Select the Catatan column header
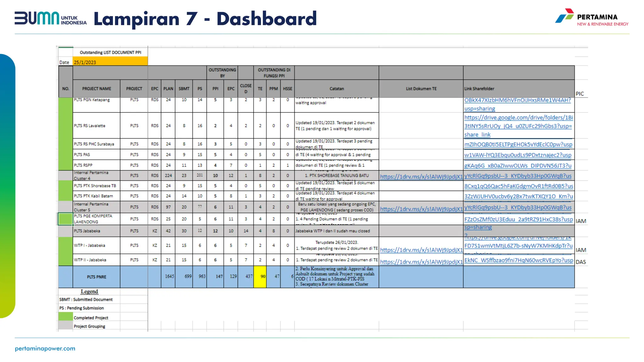Viewport: 644px width, 362px height. (x=336, y=89)
